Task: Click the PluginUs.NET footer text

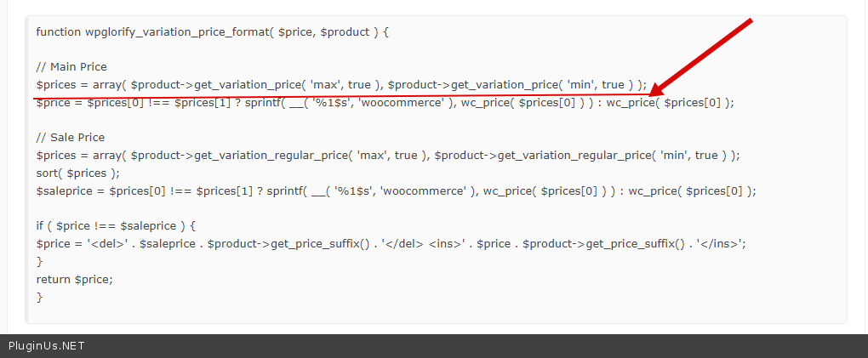Action: click(47, 346)
